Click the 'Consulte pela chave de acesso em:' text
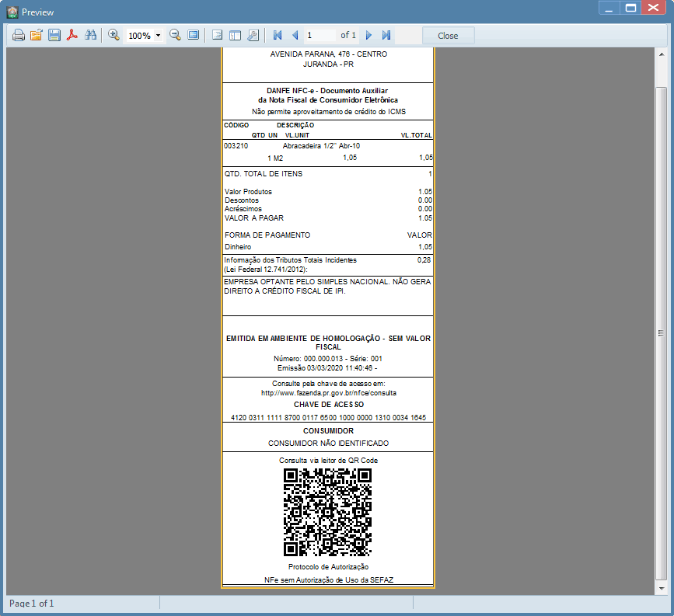This screenshot has width=674, height=616. (328, 384)
